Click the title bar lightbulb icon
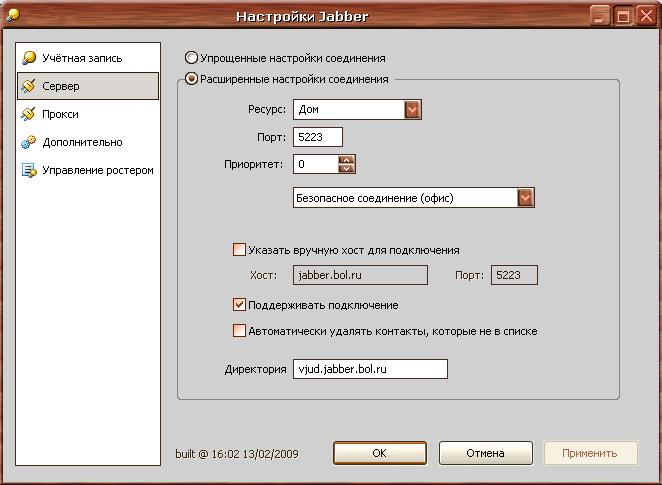Viewport: 662px width, 485px height. [12, 15]
